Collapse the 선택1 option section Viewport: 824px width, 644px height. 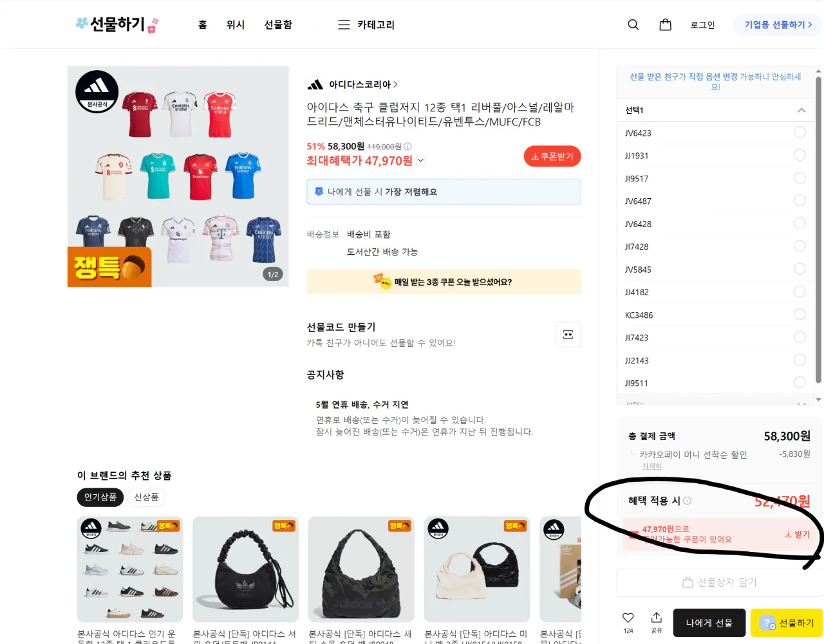(x=801, y=110)
